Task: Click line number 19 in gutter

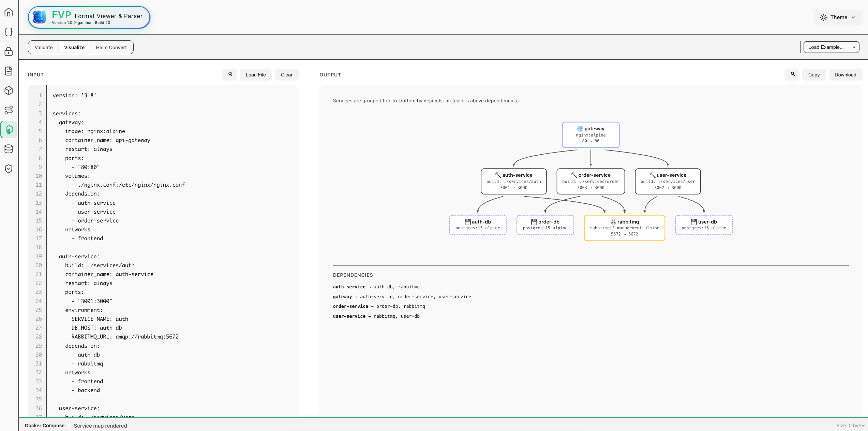Action: (39, 256)
